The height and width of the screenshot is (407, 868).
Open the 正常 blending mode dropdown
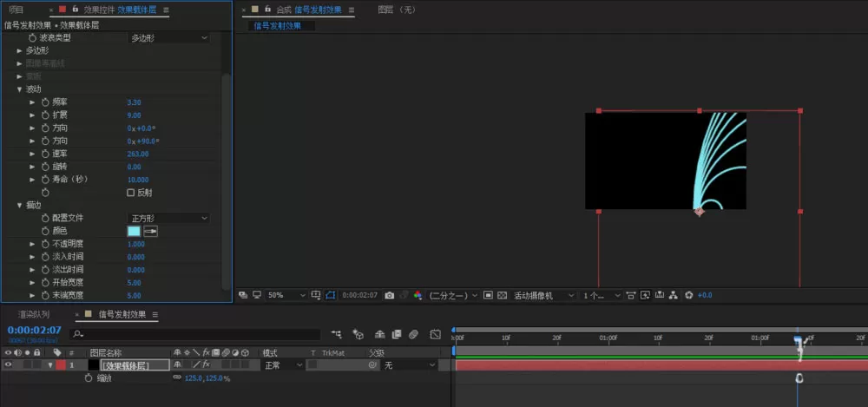pyautogui.click(x=282, y=365)
